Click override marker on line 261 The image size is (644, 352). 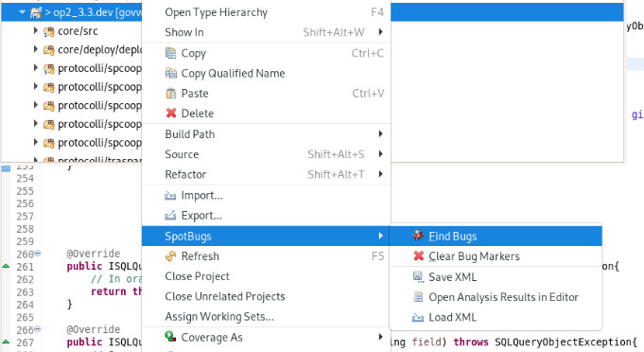tap(6, 266)
